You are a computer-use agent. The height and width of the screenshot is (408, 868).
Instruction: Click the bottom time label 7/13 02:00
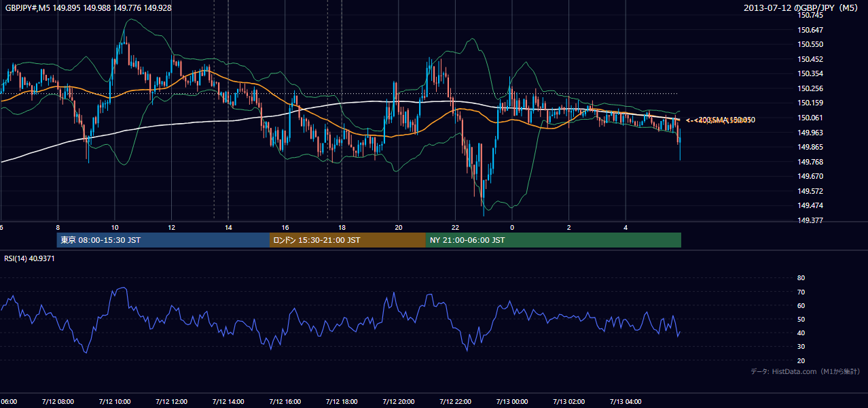point(568,402)
